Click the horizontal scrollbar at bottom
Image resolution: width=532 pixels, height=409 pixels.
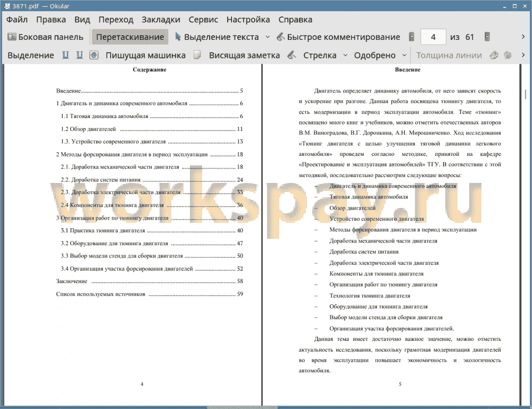point(242,407)
